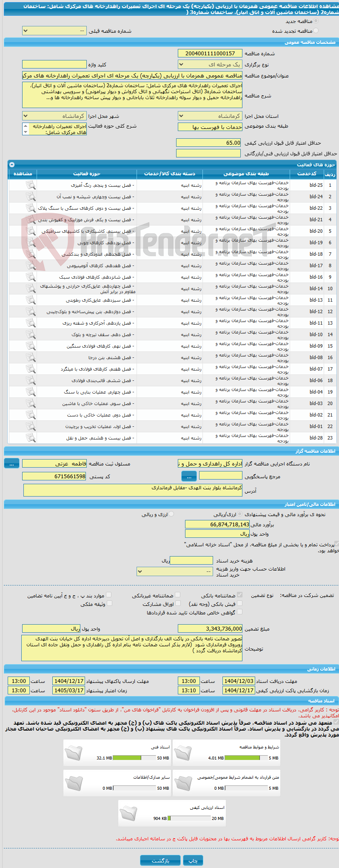Sort by the کدخدمت column header
The width and height of the screenshot is (339, 868).
(307, 174)
